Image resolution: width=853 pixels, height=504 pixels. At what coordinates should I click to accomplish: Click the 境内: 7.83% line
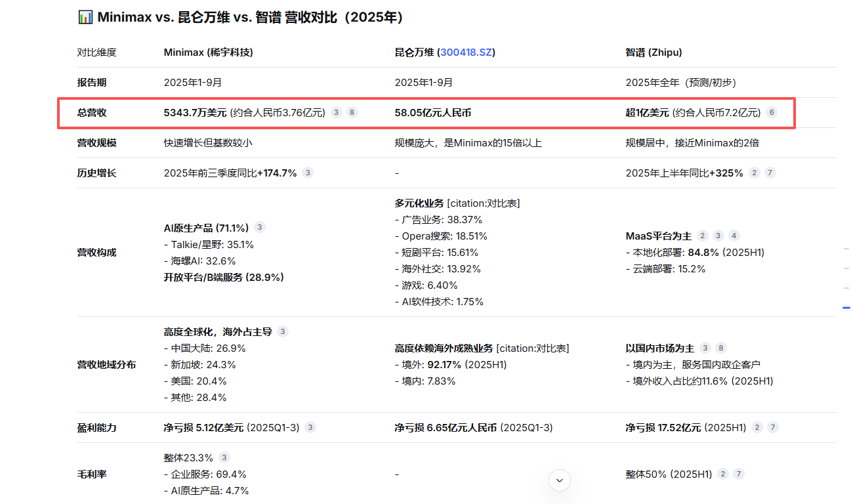(425, 381)
